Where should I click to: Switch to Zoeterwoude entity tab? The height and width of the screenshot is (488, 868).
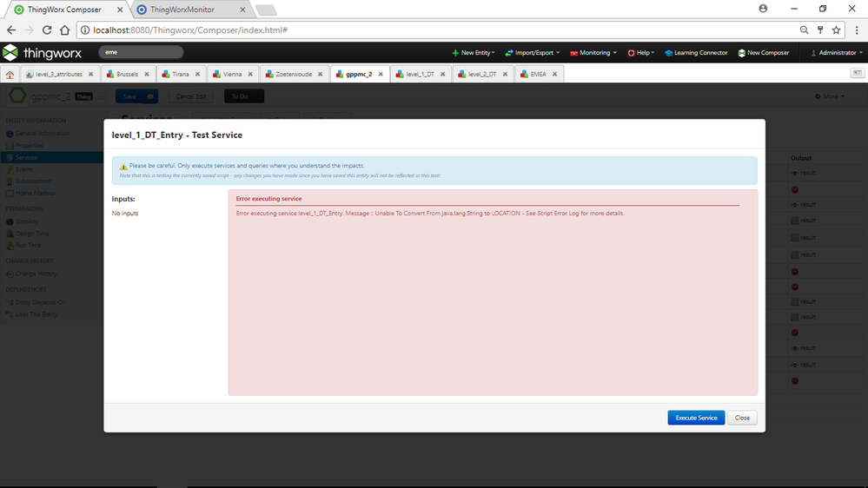pyautogui.click(x=289, y=74)
